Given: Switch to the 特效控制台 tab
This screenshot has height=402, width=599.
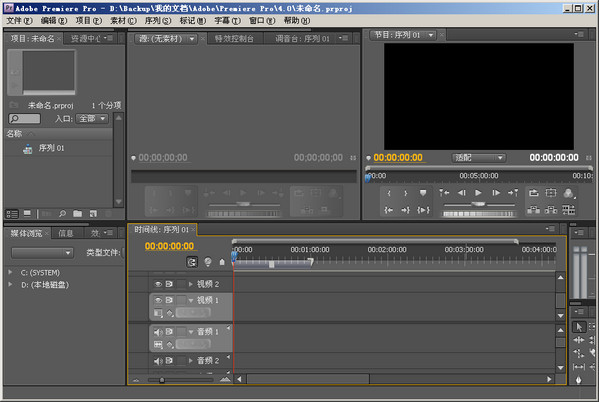Looking at the screenshot, I should (x=234, y=39).
